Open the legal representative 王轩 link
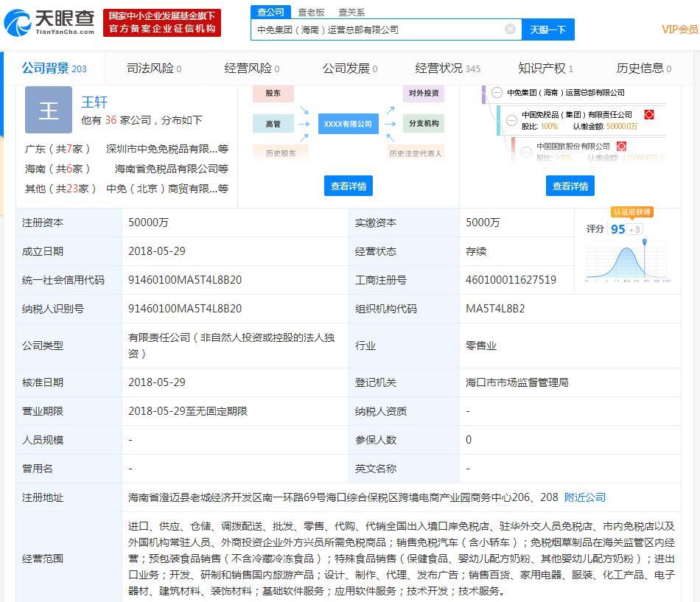The image size is (700, 602). pyautogui.click(x=94, y=102)
